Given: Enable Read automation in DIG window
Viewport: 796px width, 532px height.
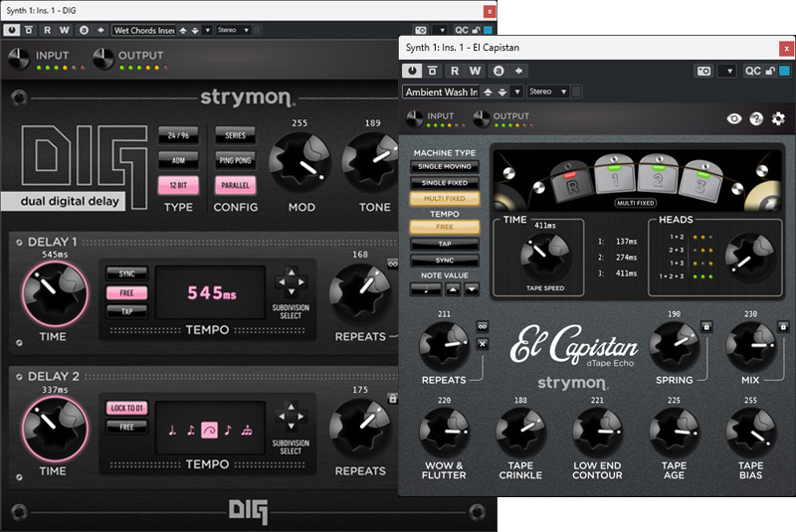Looking at the screenshot, I should 49,30.
